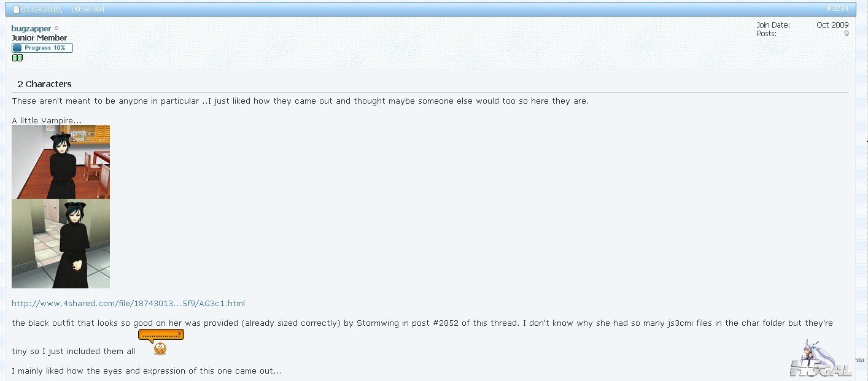Click the HGOAL logo watermark

[x=820, y=359]
